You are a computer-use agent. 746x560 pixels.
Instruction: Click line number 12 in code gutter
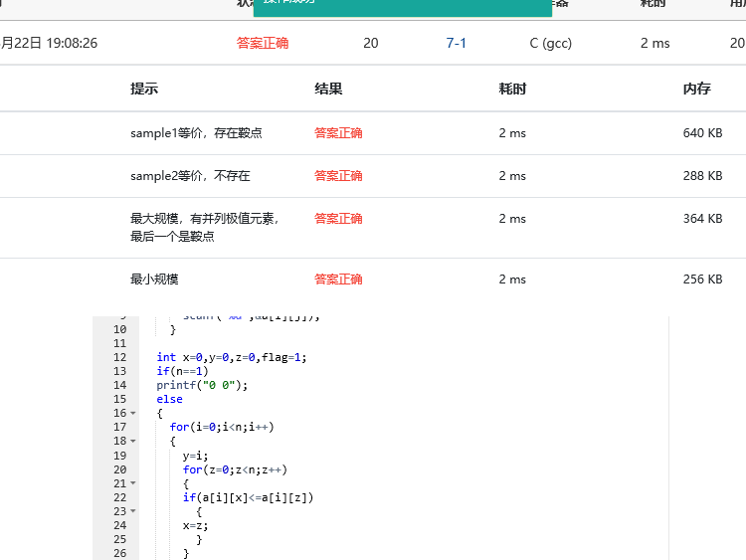click(120, 357)
